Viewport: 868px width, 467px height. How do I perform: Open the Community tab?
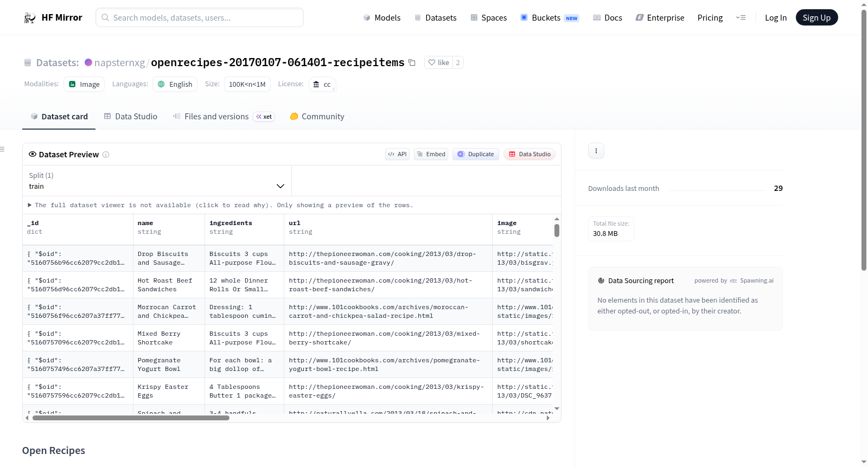click(x=317, y=117)
